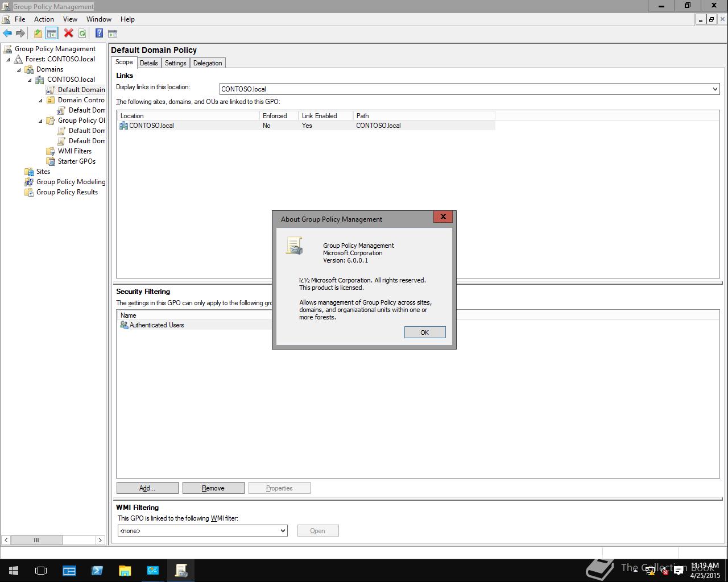Open the Windows Start button
The image size is (728, 582).
[x=13, y=571]
